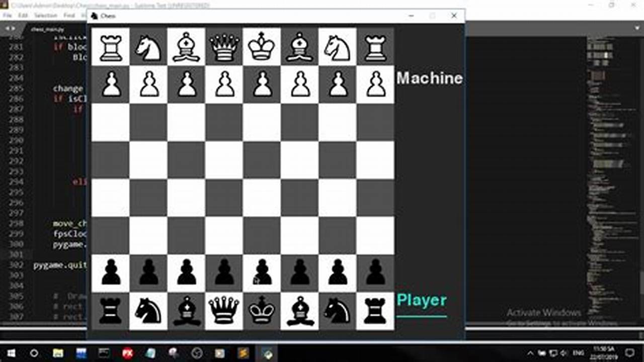Viewport: 644px width, 362px height.
Task: Open the Windows notification center
Action: pyautogui.click(x=629, y=353)
